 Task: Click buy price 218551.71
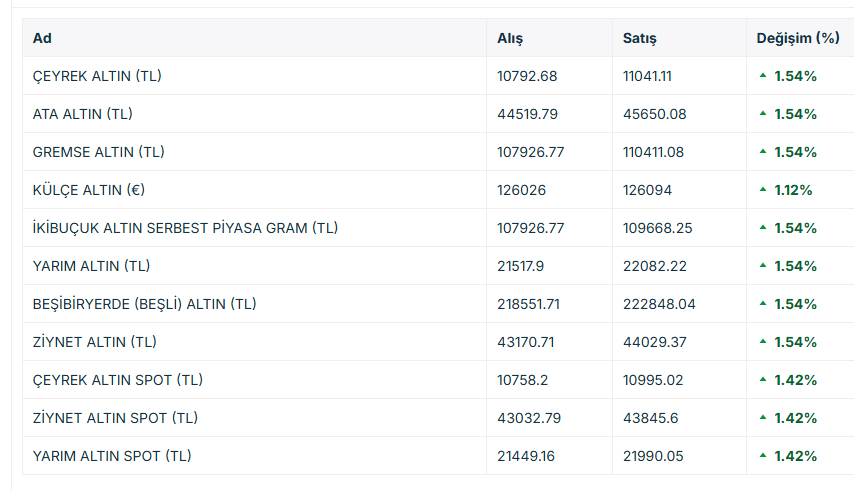point(528,304)
